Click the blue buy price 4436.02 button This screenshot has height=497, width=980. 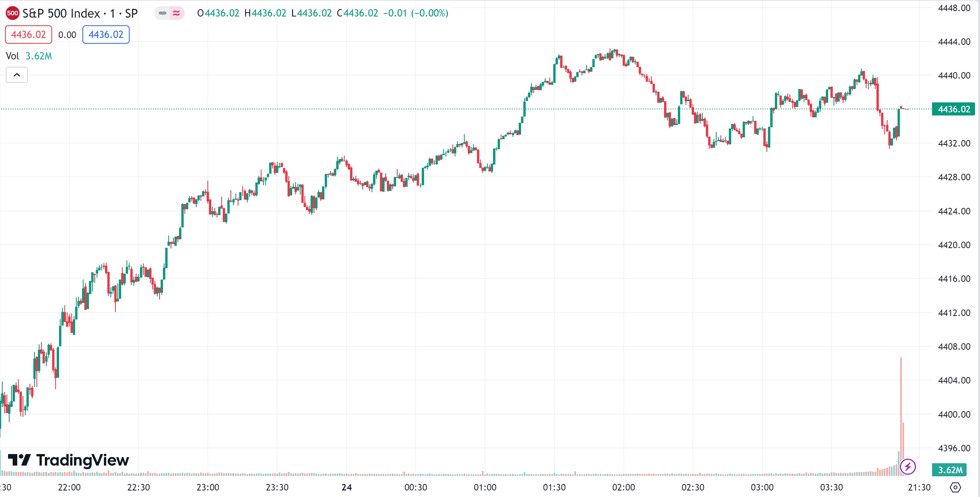(106, 35)
